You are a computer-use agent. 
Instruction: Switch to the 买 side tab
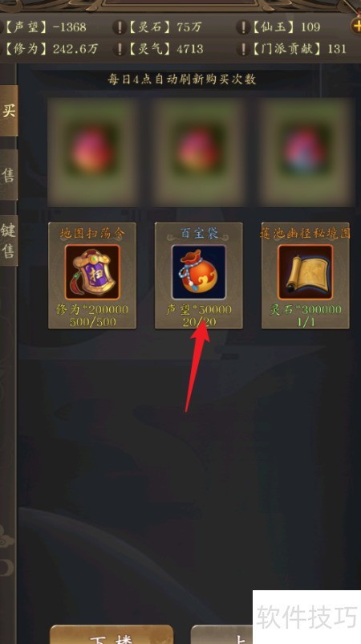[x=8, y=111]
